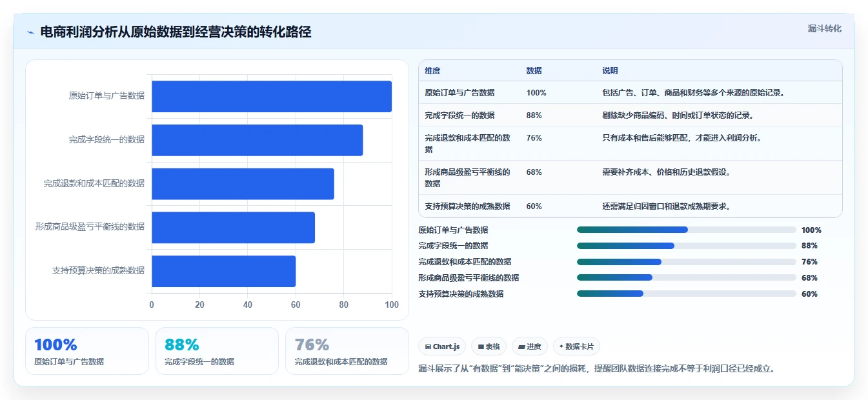Click the slanted icon inside the 进度 chip
This screenshot has height=400, width=868.
coord(521,346)
